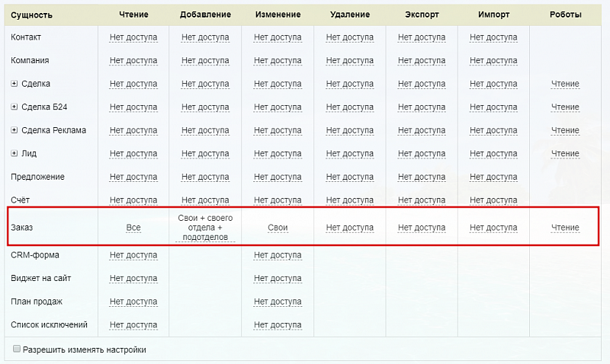The image size is (610, 364).
Task: Change Чтение access for CRM-форма
Action: coord(133,255)
